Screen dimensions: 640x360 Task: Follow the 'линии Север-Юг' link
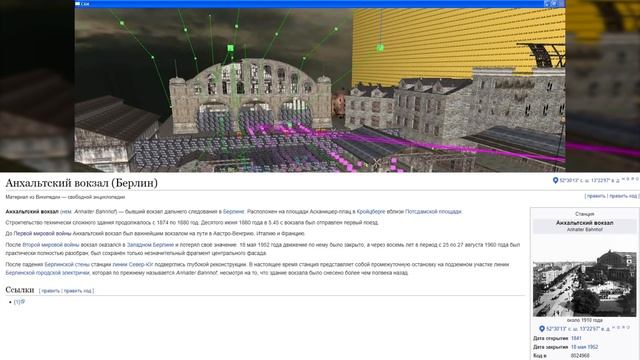[133, 264]
